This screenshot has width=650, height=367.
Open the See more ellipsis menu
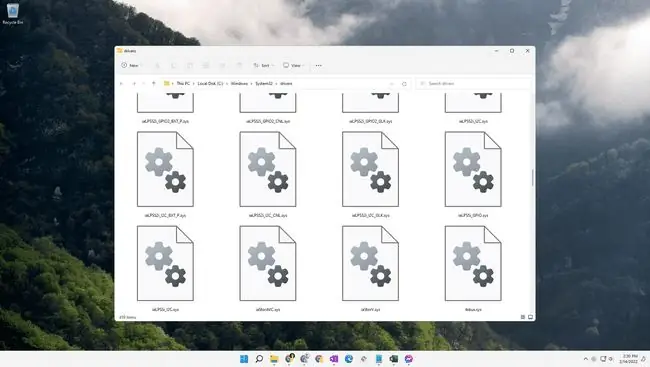click(318, 66)
